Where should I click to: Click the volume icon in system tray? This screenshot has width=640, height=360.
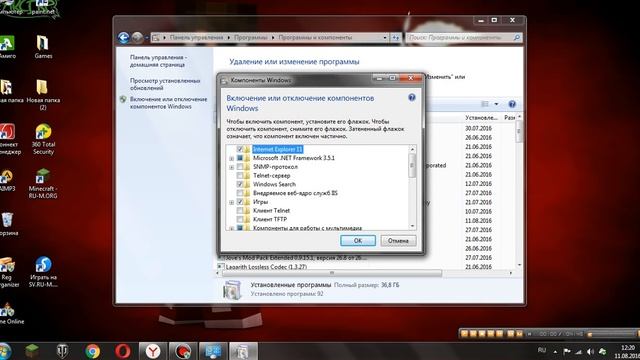point(590,351)
